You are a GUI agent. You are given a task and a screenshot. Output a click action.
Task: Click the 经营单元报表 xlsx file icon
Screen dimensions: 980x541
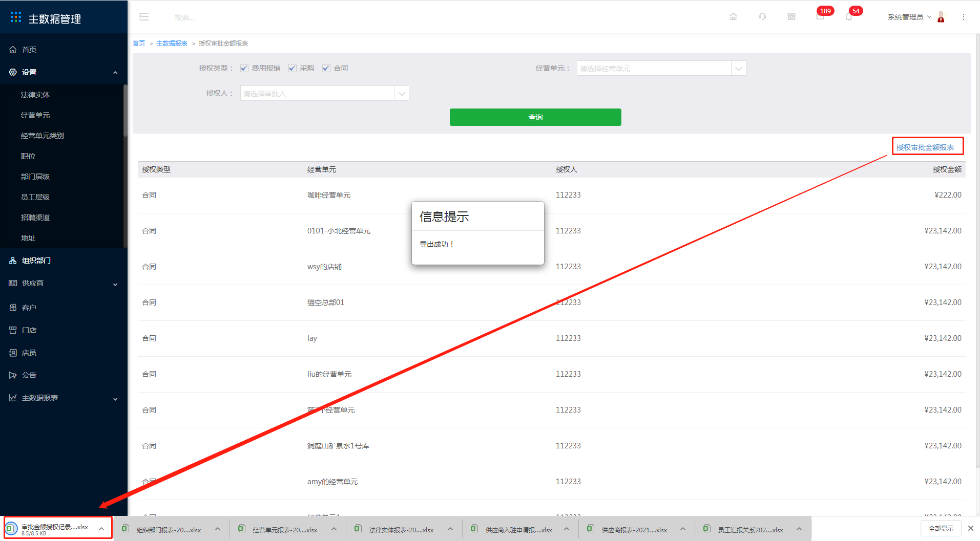pos(241,529)
